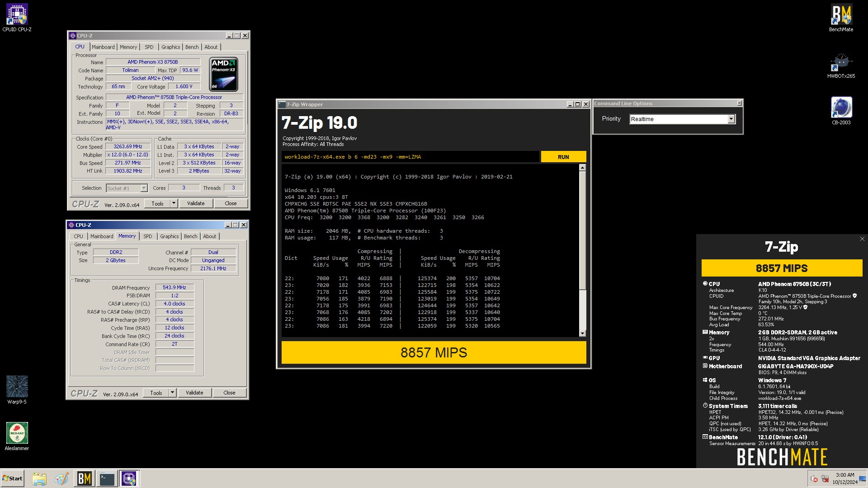Viewport: 868px width, 488px height.
Task: Click the volume tray icon
Action: [814, 479]
